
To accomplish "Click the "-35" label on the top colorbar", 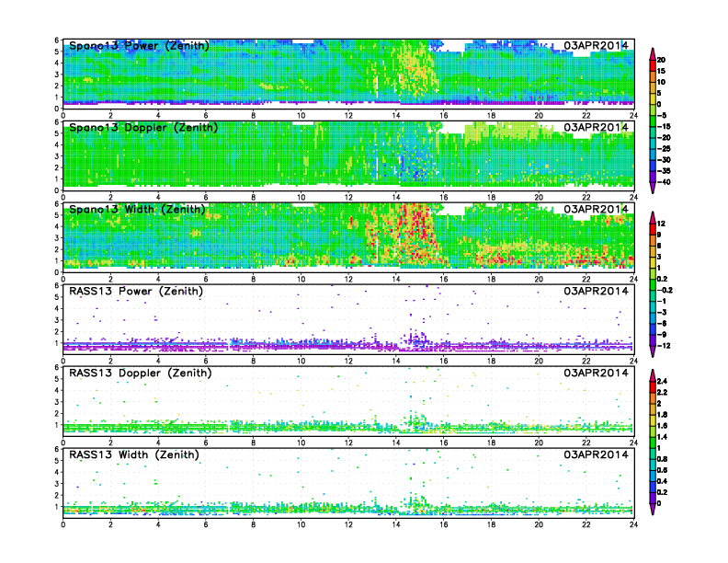I will tap(664, 171).
